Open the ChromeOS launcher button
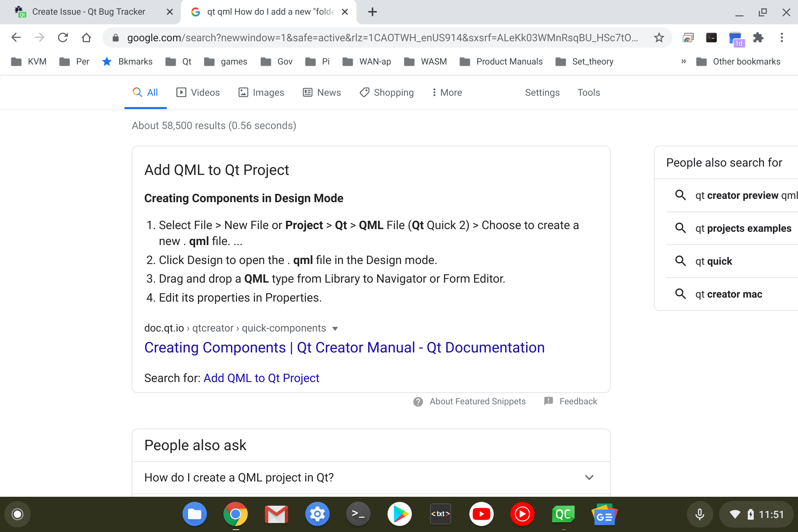Screen dimensions: 798x532 (x=17, y=514)
